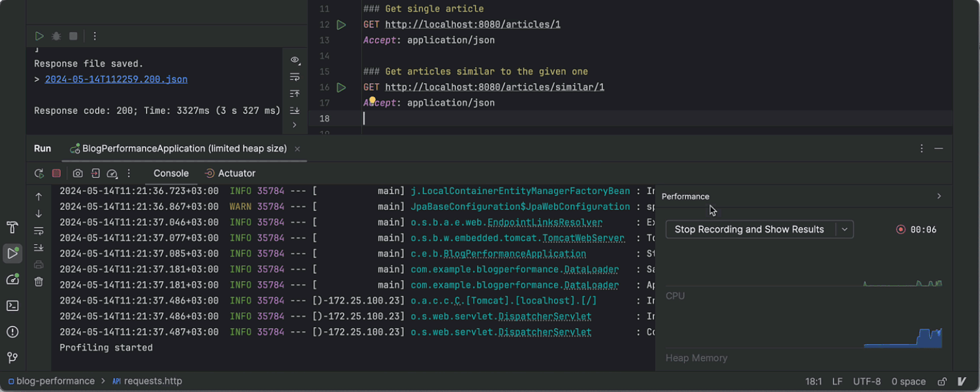Open the Git version control tool window
Viewport: 980px width, 392px height.
pos(12,358)
